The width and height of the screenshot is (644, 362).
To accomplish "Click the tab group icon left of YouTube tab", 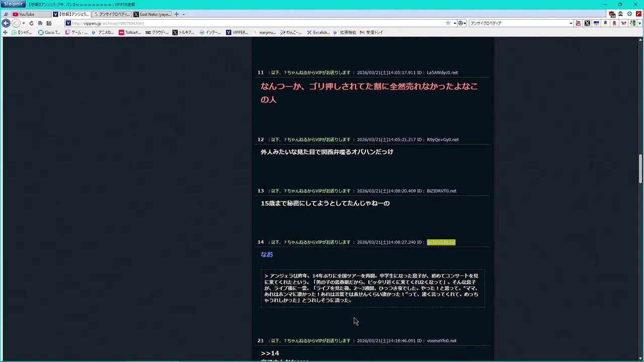I will (x=6, y=14).
